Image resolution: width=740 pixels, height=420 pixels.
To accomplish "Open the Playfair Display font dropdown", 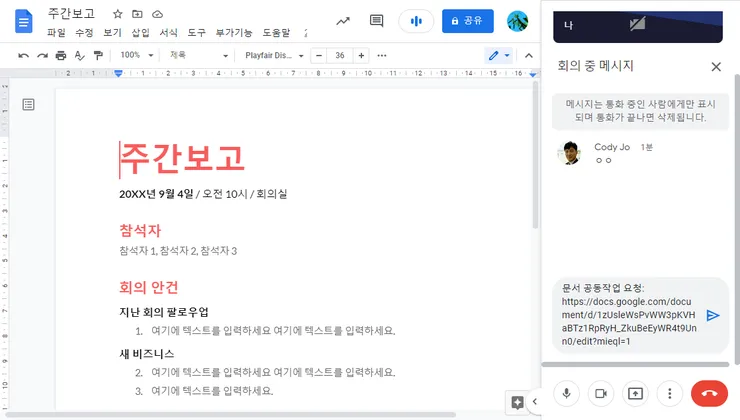I will [274, 55].
